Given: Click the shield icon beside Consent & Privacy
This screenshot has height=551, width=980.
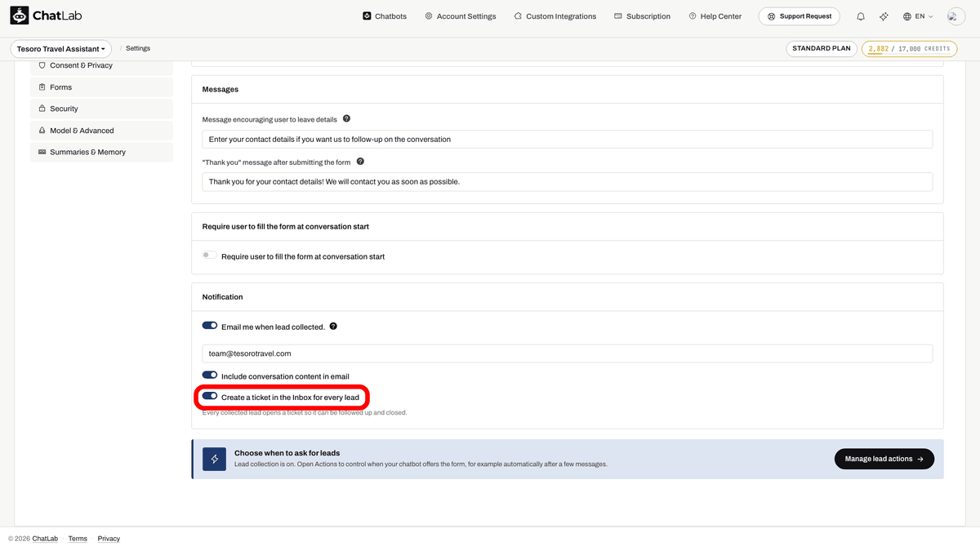Looking at the screenshot, I should click(x=42, y=65).
